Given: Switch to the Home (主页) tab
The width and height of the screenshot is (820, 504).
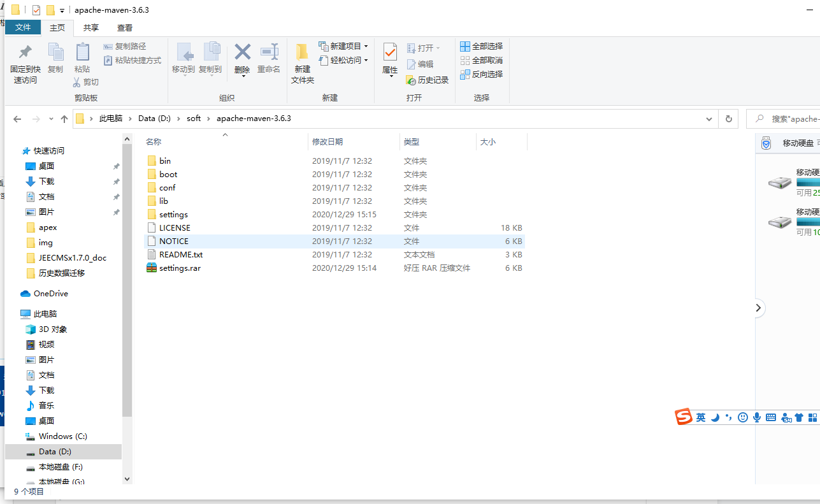Looking at the screenshot, I should [x=57, y=27].
